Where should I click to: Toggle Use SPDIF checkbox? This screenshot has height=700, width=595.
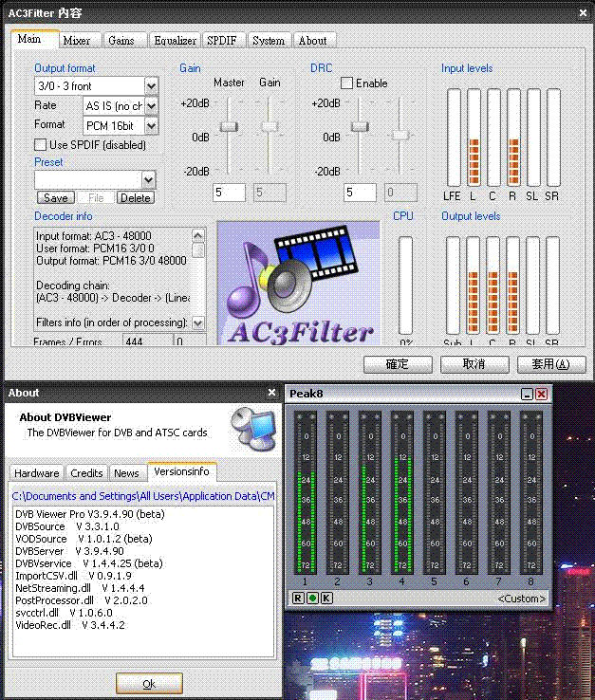click(40, 144)
